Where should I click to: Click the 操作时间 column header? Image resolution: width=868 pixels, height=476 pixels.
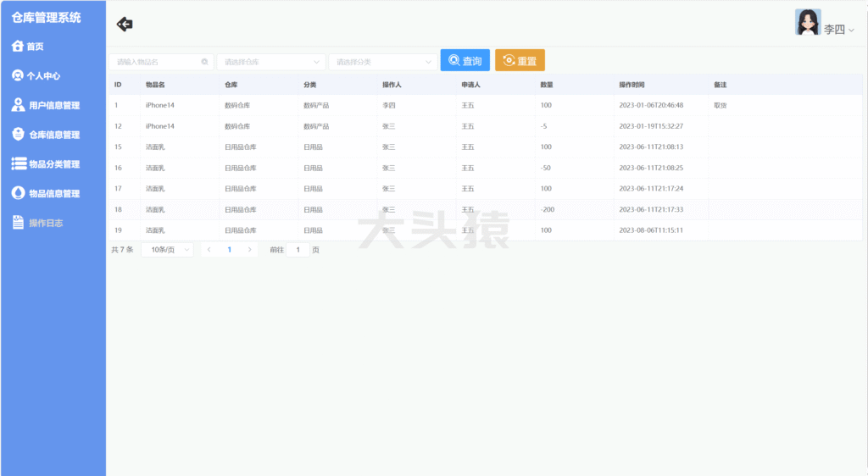click(632, 85)
